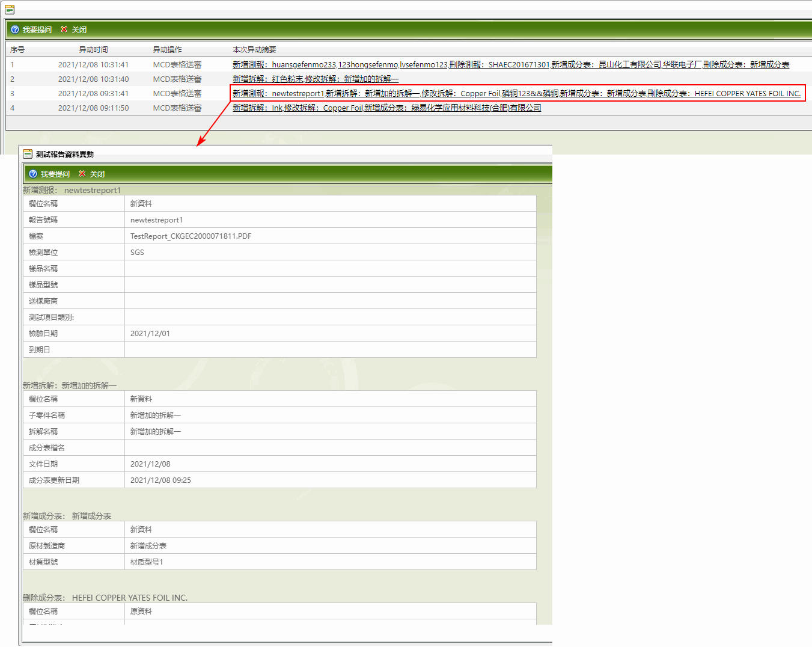The image size is (812, 647).
Task: Close the 測試報告資料異動 window via 关闭
Action: (x=92, y=174)
